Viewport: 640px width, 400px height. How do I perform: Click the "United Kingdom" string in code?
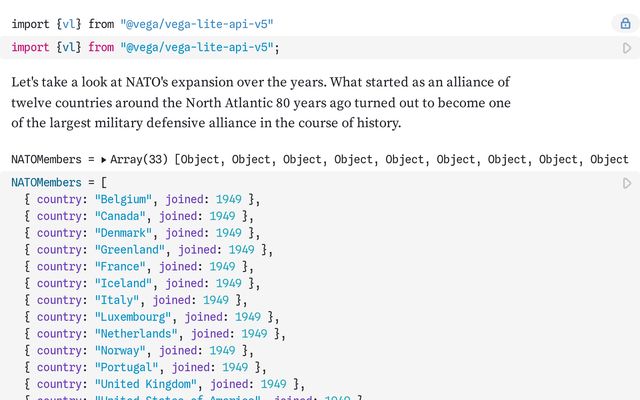[148, 384]
